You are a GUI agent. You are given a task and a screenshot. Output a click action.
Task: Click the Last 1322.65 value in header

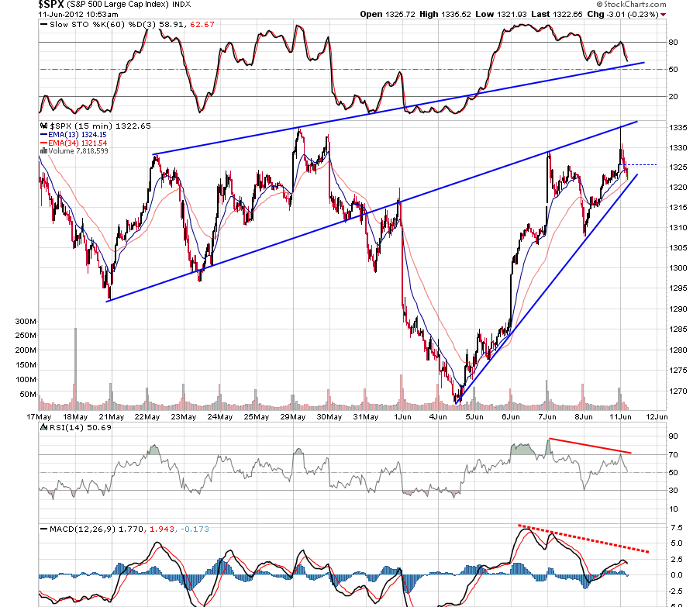pos(557,14)
